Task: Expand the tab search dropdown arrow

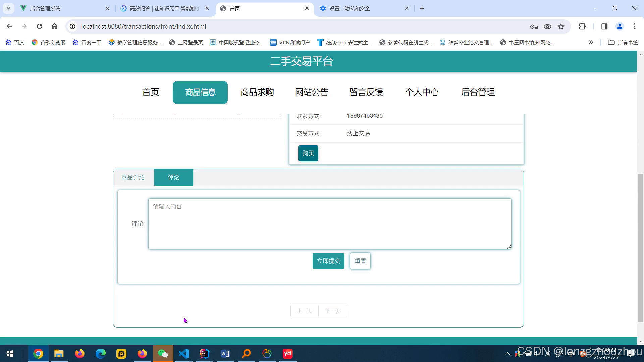Action: coord(8,8)
